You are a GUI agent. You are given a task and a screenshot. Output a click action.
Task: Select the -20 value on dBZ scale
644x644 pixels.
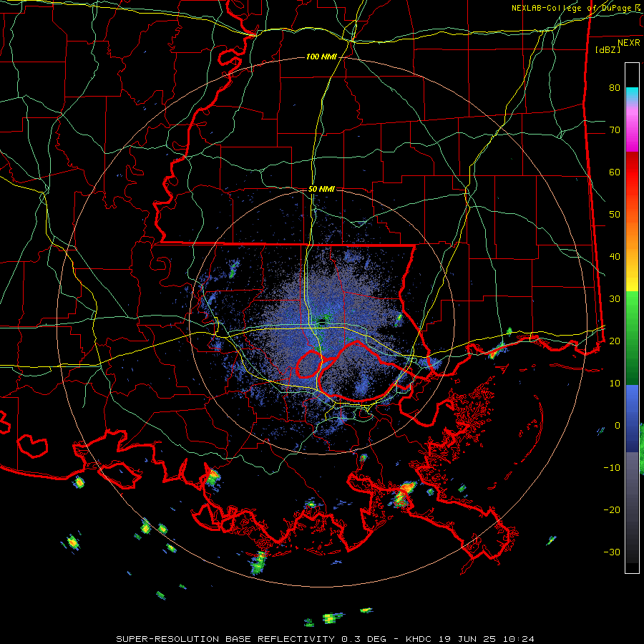point(612,509)
